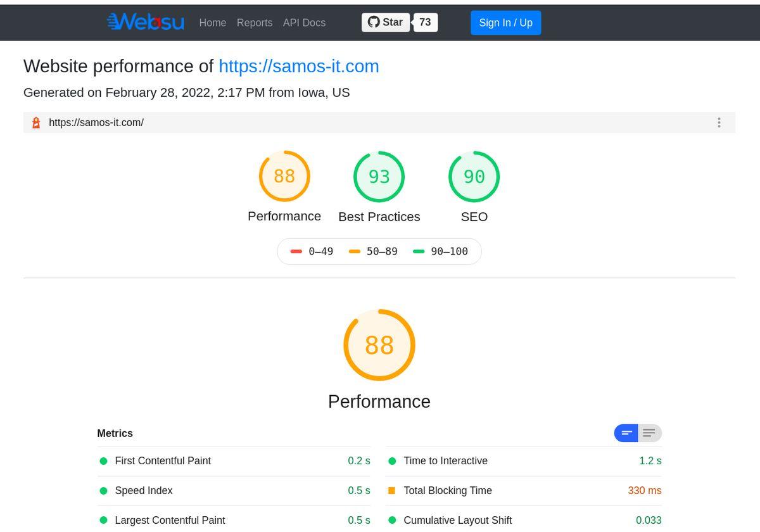Click the GitHub Star button
This screenshot has width=760, height=532.
(386, 22)
